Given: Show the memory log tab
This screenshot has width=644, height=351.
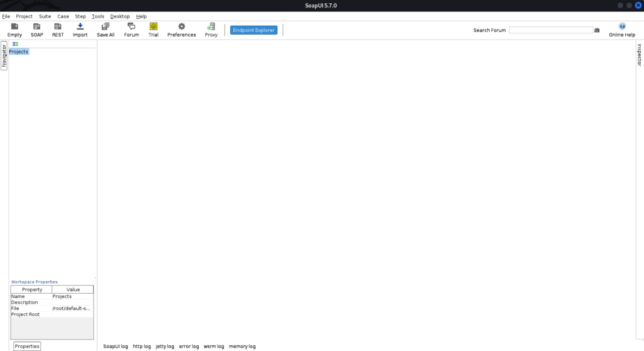Looking at the screenshot, I should (x=242, y=347).
